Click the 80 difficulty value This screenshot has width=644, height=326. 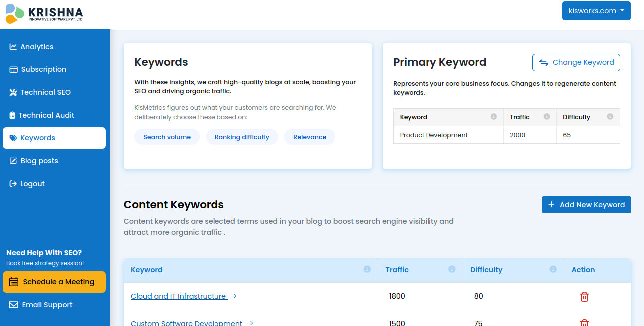coord(479,296)
